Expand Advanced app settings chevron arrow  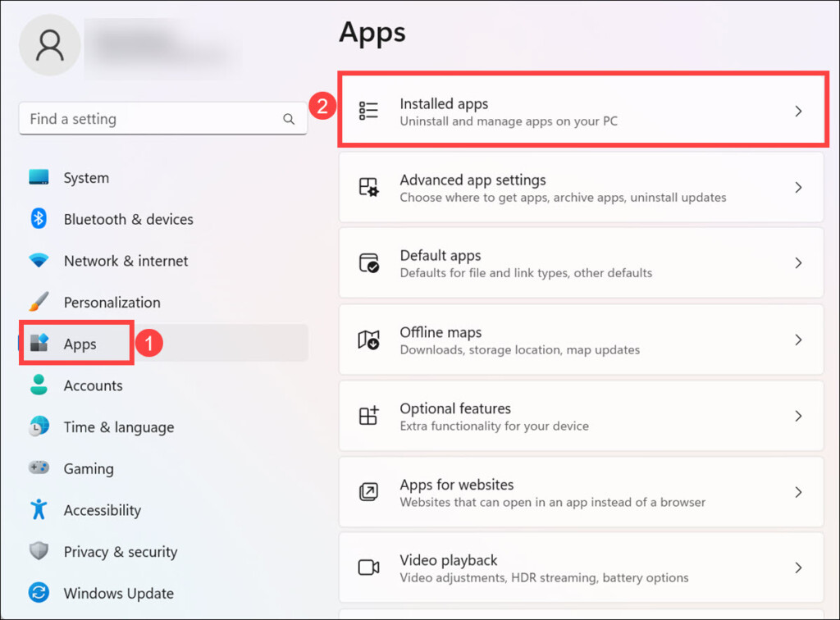798,188
